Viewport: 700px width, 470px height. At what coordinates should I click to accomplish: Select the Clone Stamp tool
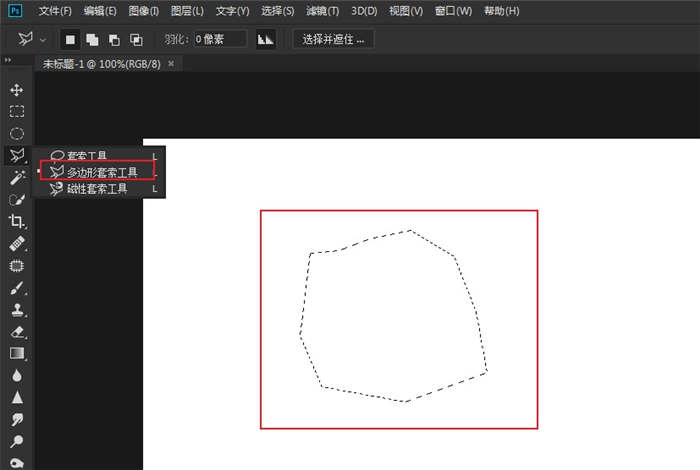[17, 310]
